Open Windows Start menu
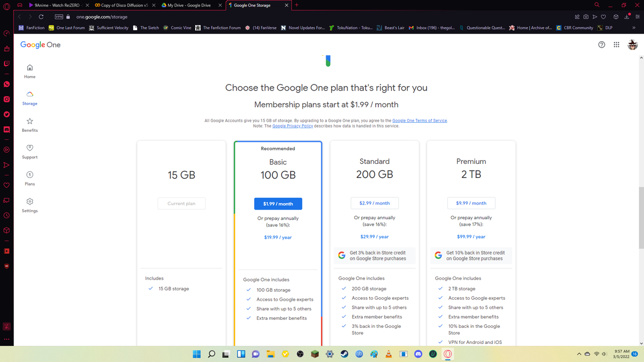644x362 pixels. [197, 354]
